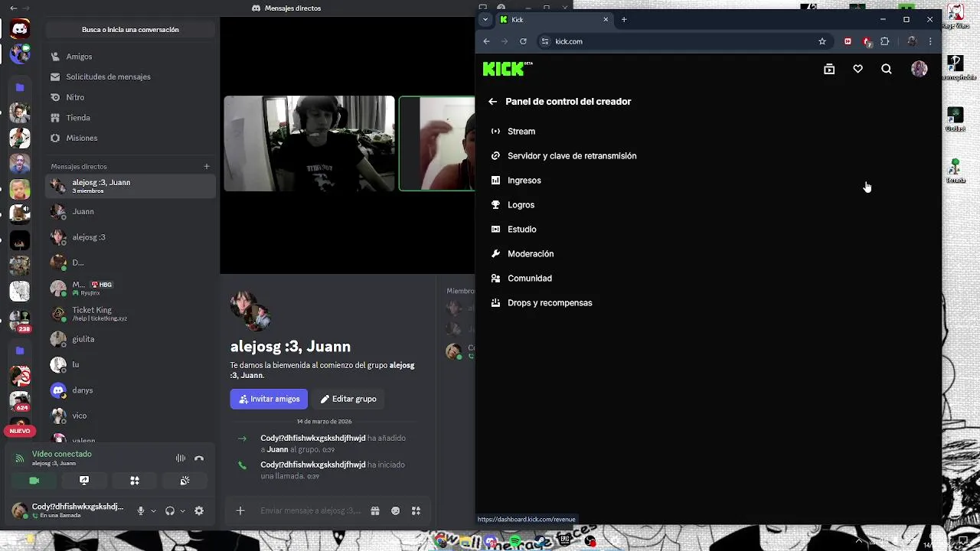The height and width of the screenshot is (551, 980).
Task: Bookmark page with star icon
Action: pos(822,41)
